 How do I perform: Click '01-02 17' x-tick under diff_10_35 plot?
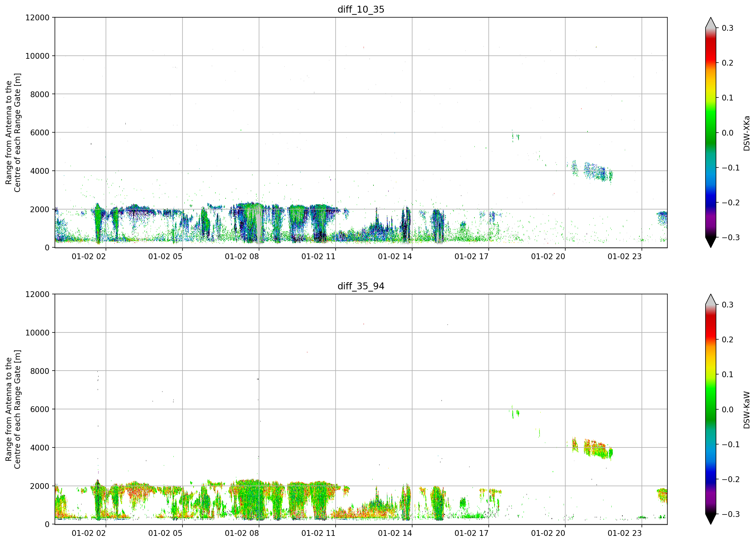472,256
